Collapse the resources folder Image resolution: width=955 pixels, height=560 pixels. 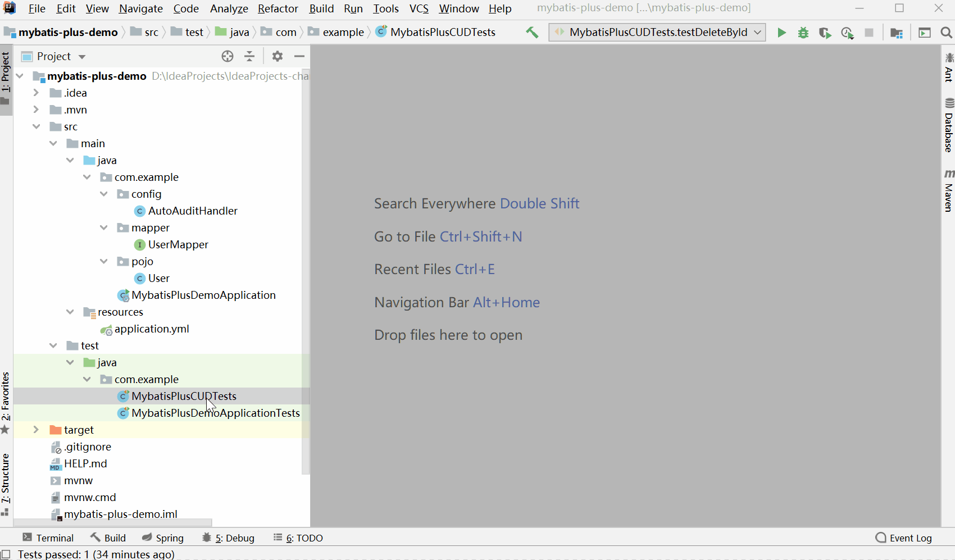(x=70, y=312)
